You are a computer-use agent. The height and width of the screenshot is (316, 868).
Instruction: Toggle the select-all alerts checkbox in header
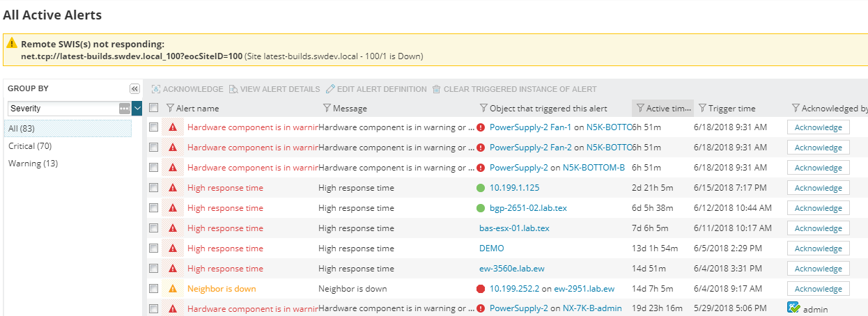click(x=154, y=108)
